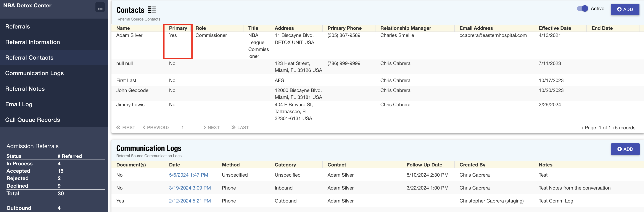Image resolution: width=644 pixels, height=212 pixels.
Task: Open Referral Information in sidebar
Action: pyautogui.click(x=32, y=42)
